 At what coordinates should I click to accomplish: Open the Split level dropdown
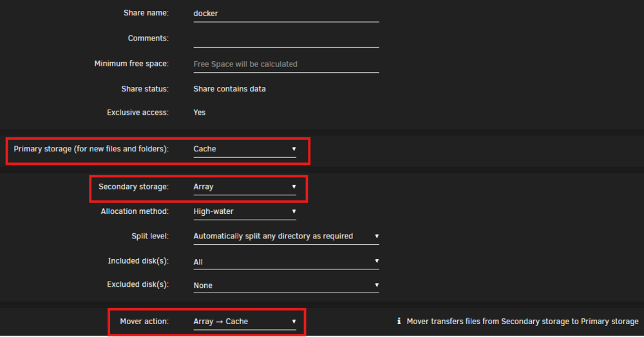coord(287,236)
